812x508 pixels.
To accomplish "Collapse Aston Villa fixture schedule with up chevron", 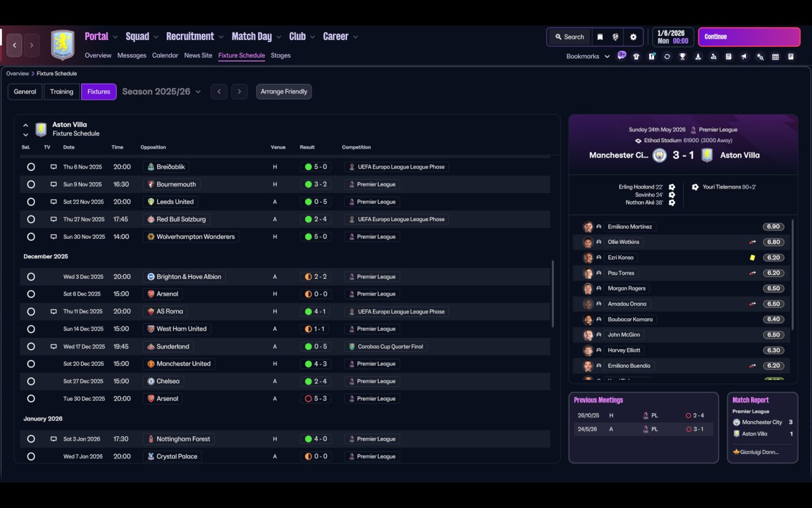I will [26, 125].
